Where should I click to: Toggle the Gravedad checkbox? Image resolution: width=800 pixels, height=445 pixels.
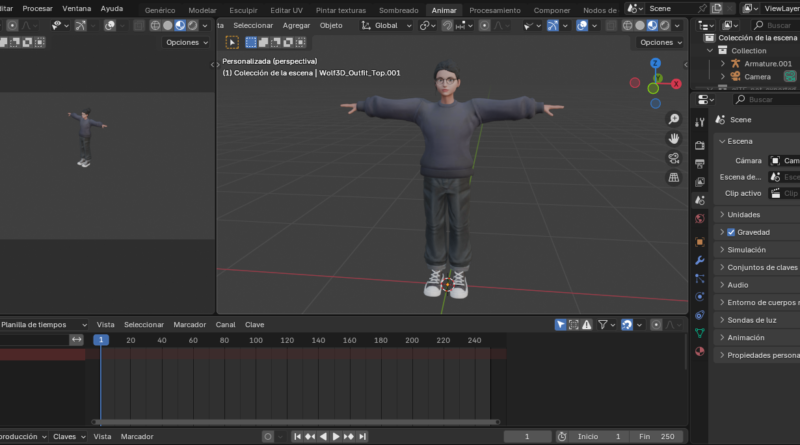click(731, 232)
